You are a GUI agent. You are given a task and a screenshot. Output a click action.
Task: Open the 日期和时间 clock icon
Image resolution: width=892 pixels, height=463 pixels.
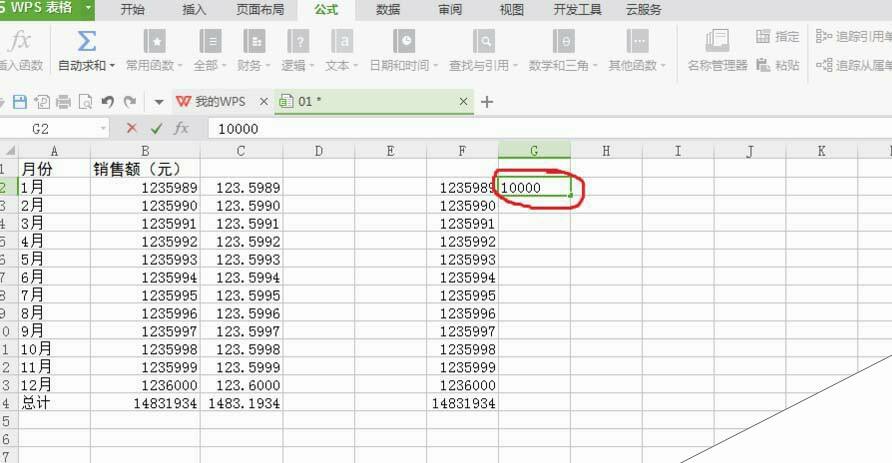[x=404, y=41]
